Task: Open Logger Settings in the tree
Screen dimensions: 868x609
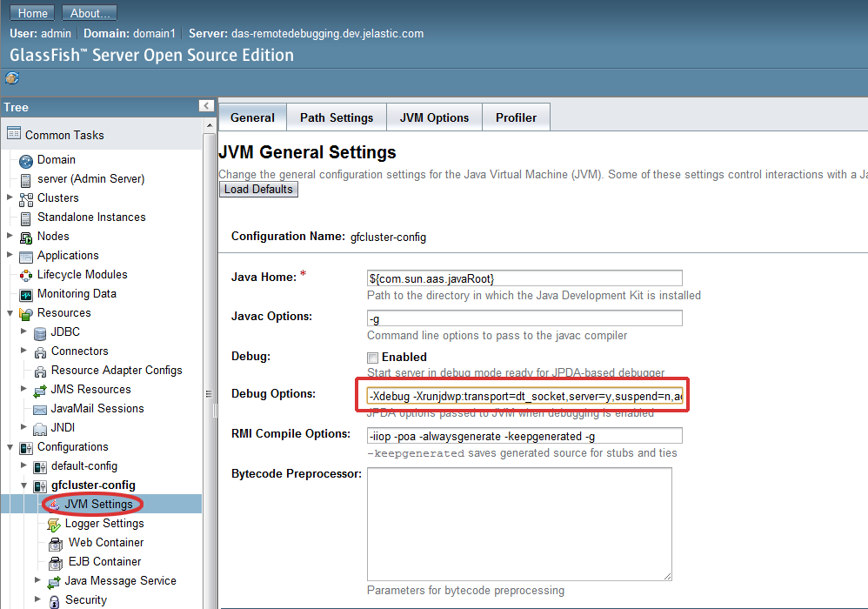Action: (104, 524)
